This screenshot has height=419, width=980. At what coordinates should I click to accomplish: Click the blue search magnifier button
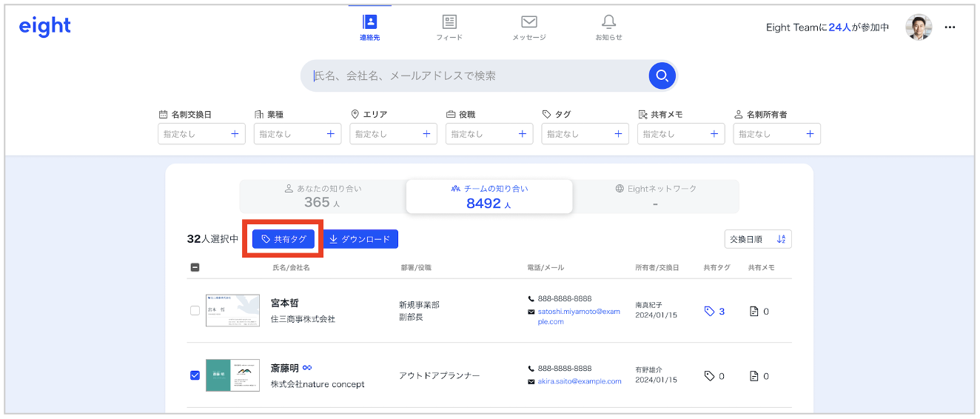coord(662,76)
